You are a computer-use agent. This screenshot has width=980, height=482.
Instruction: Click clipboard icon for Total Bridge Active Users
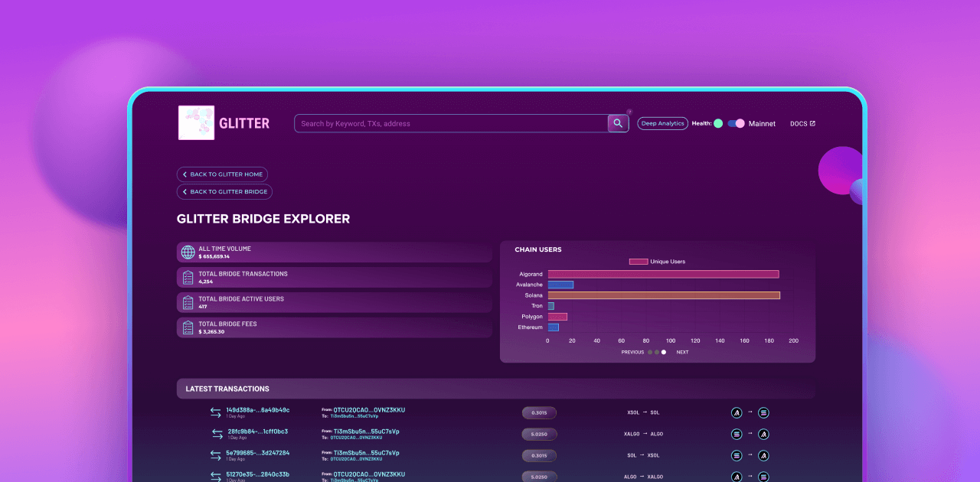(188, 303)
